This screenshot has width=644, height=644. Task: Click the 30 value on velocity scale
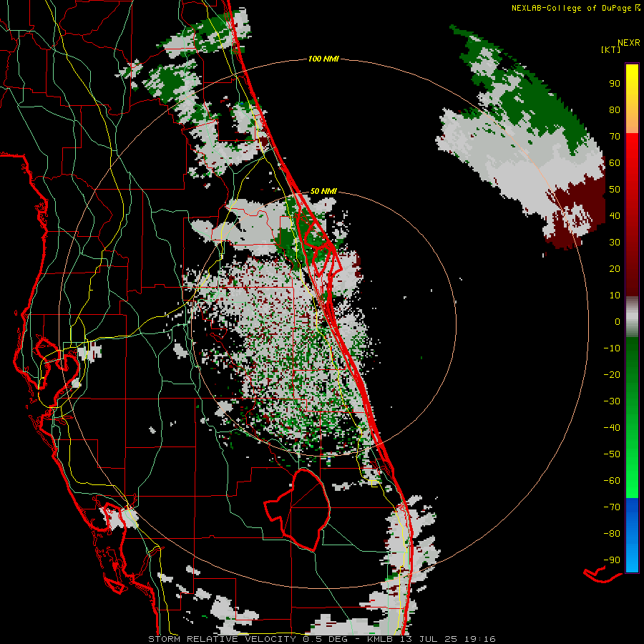click(x=615, y=243)
